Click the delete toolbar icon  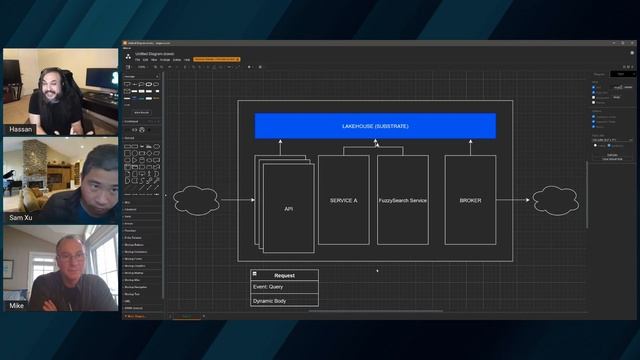pos(185,67)
